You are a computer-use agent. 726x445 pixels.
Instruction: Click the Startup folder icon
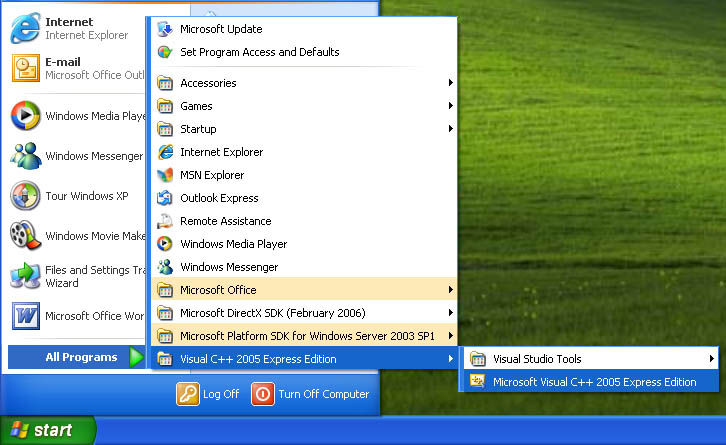[x=165, y=129]
